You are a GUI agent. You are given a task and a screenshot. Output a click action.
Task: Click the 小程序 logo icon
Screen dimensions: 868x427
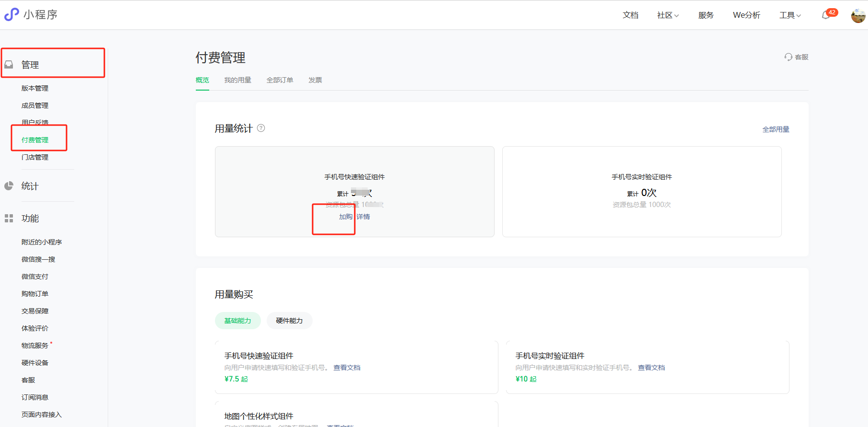(11, 14)
